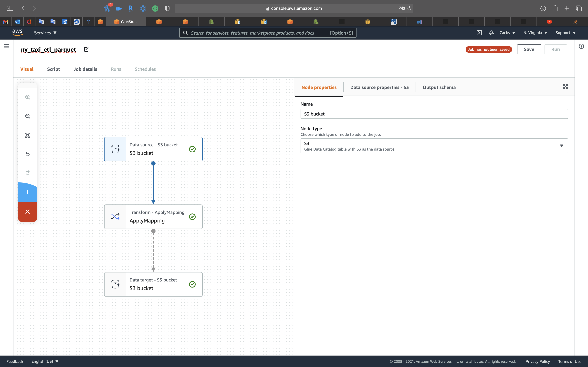
Task: Open Data source properties - S3 tab
Action: click(379, 87)
